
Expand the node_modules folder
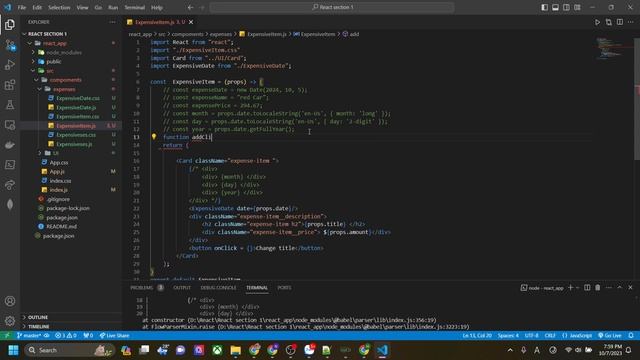33,52
